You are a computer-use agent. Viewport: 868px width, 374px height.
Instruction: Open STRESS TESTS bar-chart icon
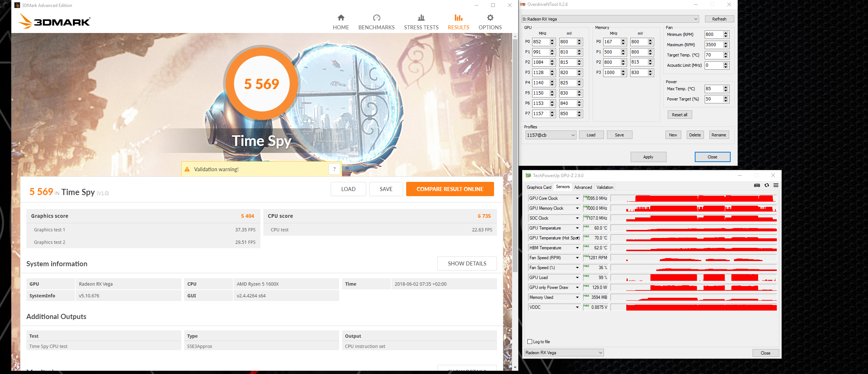(x=421, y=18)
